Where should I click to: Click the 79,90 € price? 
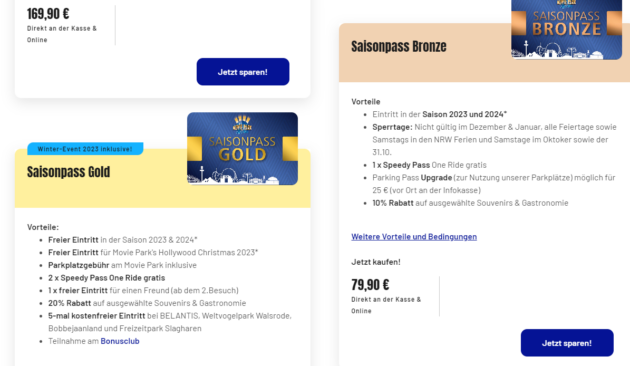pyautogui.click(x=370, y=284)
